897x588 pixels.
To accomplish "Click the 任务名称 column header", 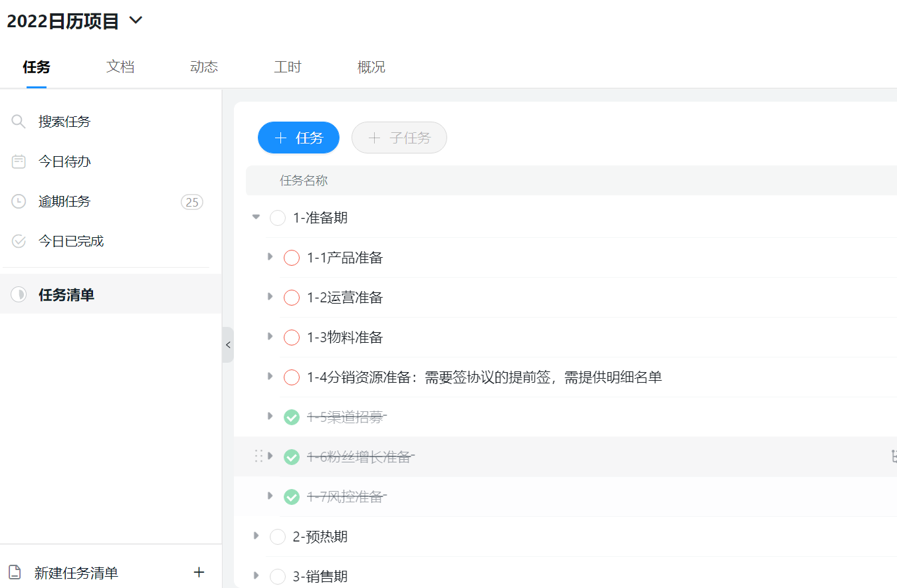I will [304, 181].
